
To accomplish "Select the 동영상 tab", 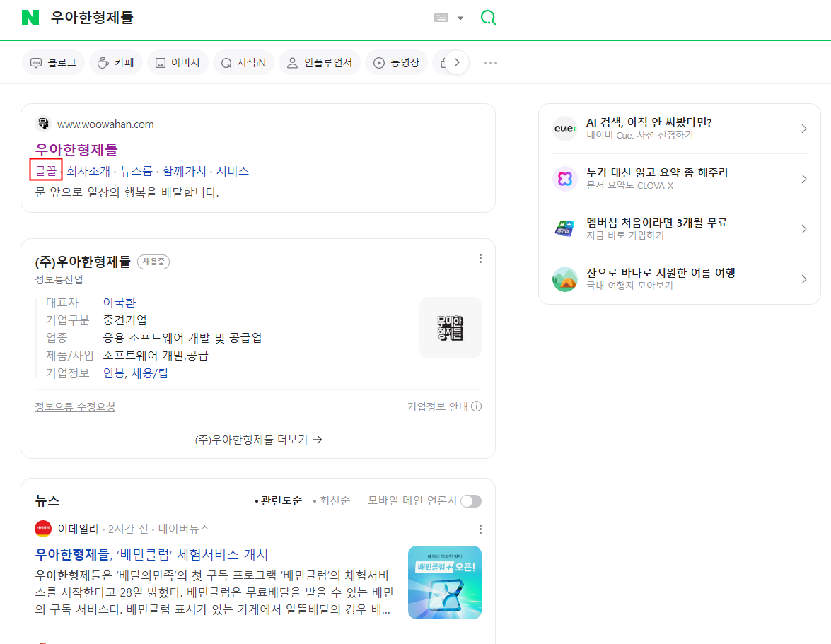I will (397, 62).
